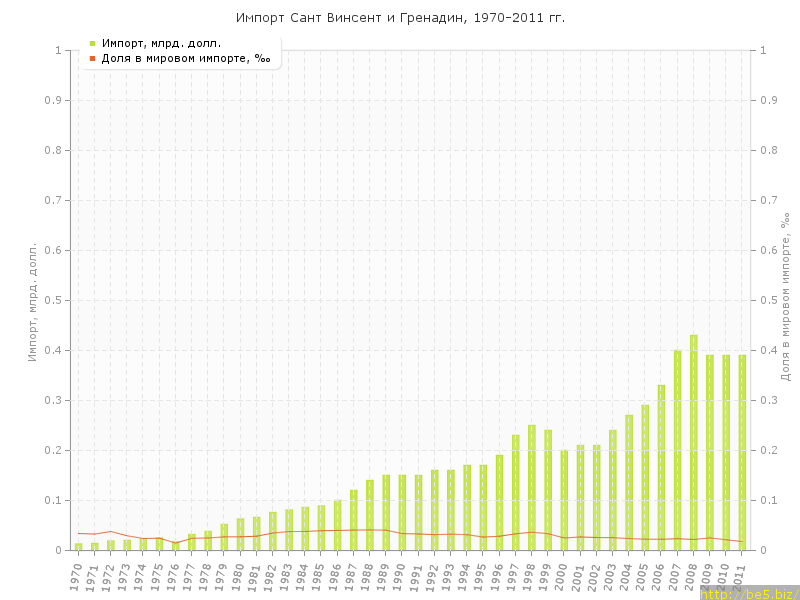Click the left axis title 'Импорт, млрд. долл.'
Screen dimensions: 800x600
click(32, 301)
